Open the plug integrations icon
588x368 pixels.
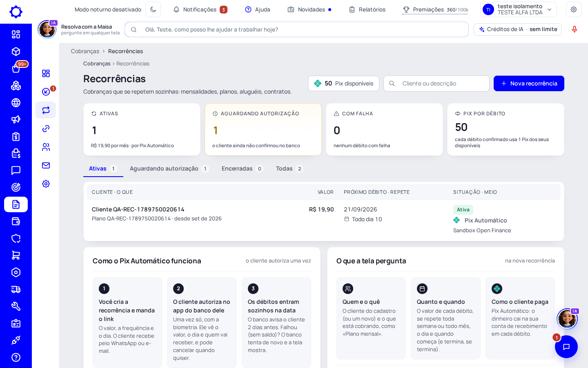coord(16,340)
